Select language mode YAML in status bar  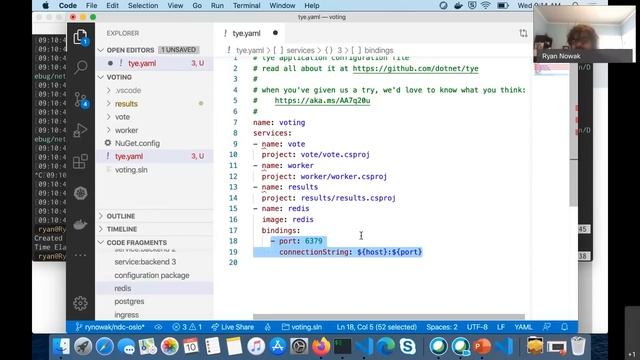tap(523, 327)
